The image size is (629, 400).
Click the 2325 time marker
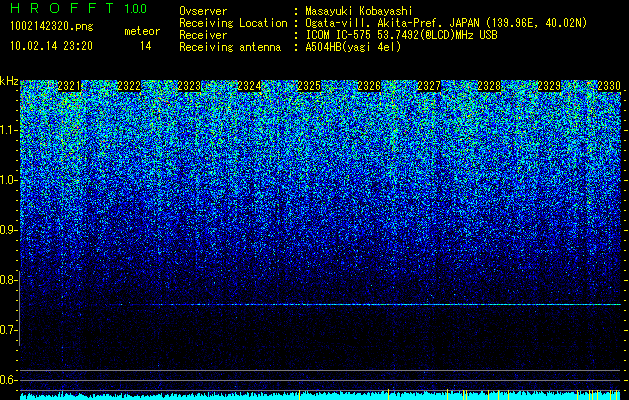point(309,86)
